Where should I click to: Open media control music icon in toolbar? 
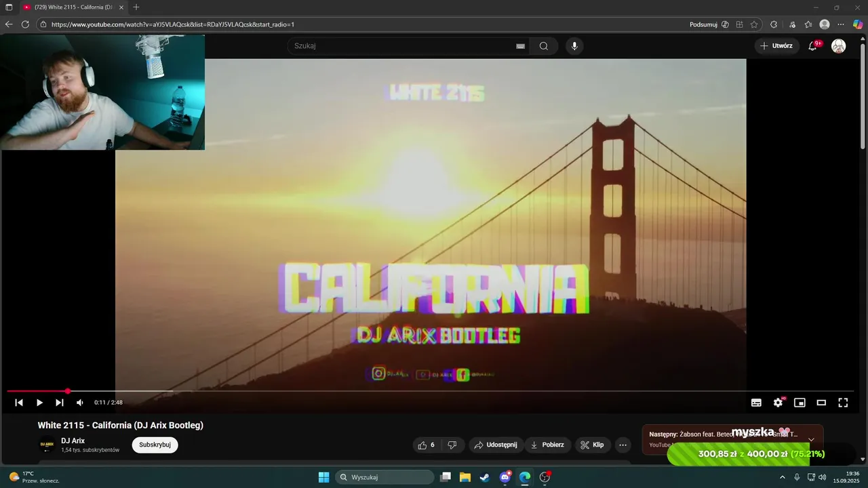[x=792, y=24]
